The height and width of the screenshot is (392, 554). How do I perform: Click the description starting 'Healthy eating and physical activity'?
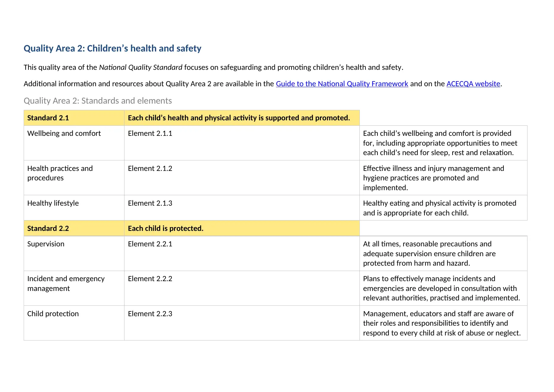point(443,208)
